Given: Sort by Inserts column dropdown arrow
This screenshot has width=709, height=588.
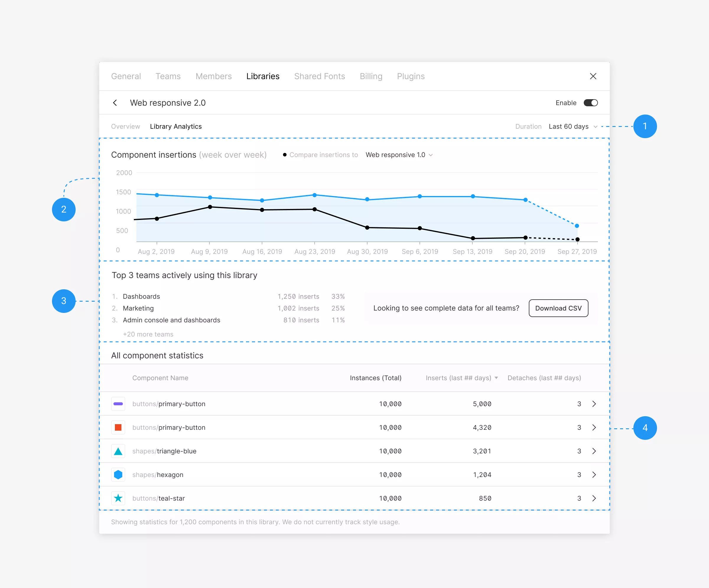Looking at the screenshot, I should pyautogui.click(x=496, y=378).
